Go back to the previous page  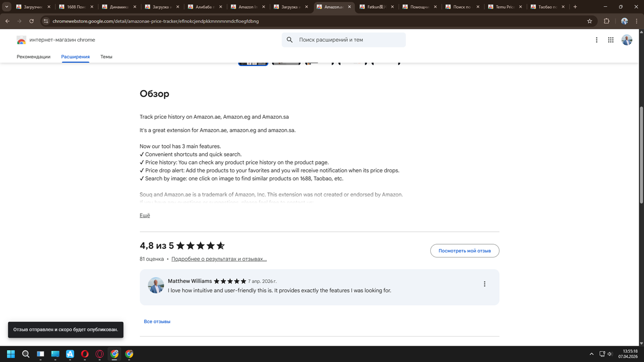7,21
